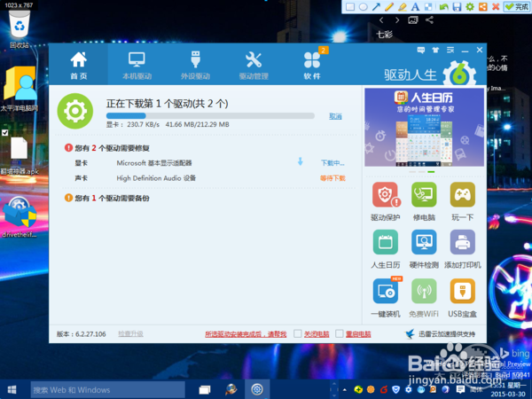Click 迅雷云加速提供支持 label
Screen dimensions: 532x399
coord(447,334)
